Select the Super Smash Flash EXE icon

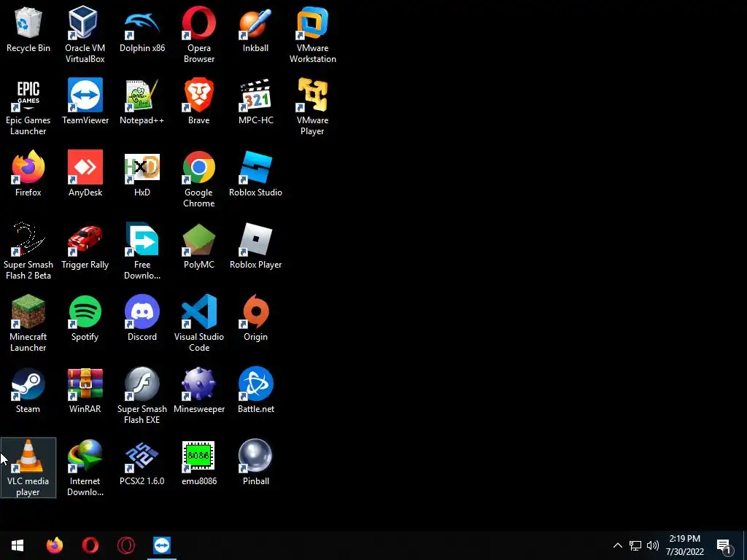click(142, 396)
